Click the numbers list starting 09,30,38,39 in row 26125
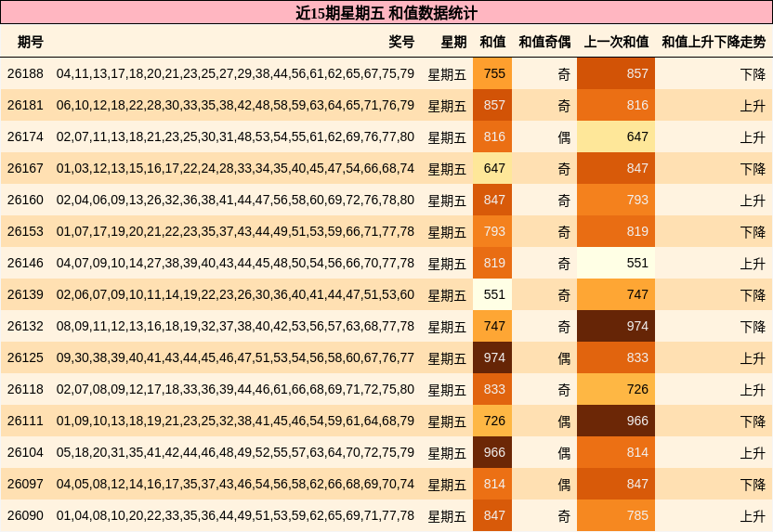The image size is (773, 532). pyautogui.click(x=235, y=357)
